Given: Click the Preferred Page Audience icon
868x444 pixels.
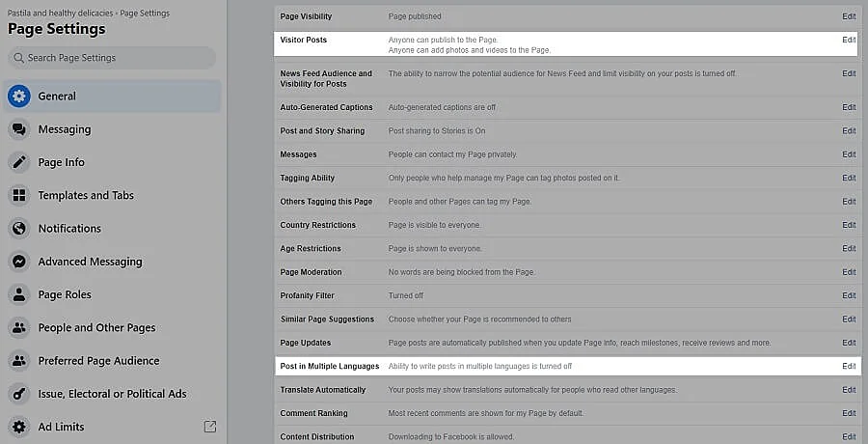Looking at the screenshot, I should click(19, 361).
